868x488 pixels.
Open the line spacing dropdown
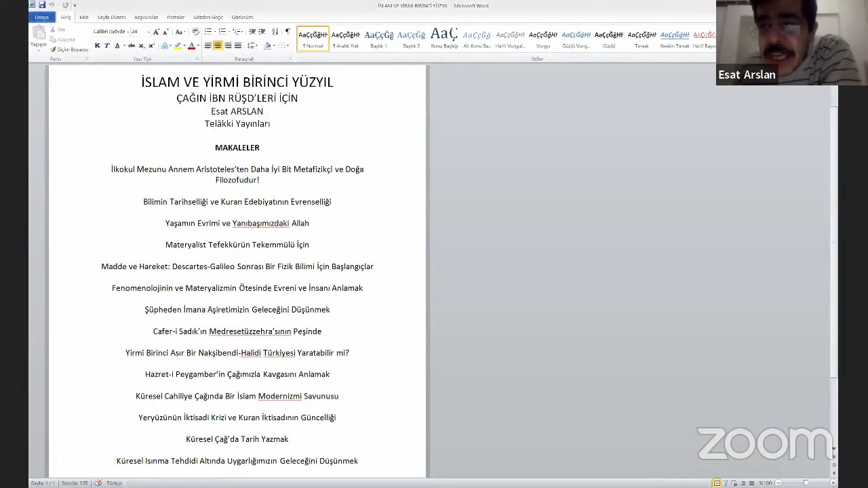[x=252, y=45]
